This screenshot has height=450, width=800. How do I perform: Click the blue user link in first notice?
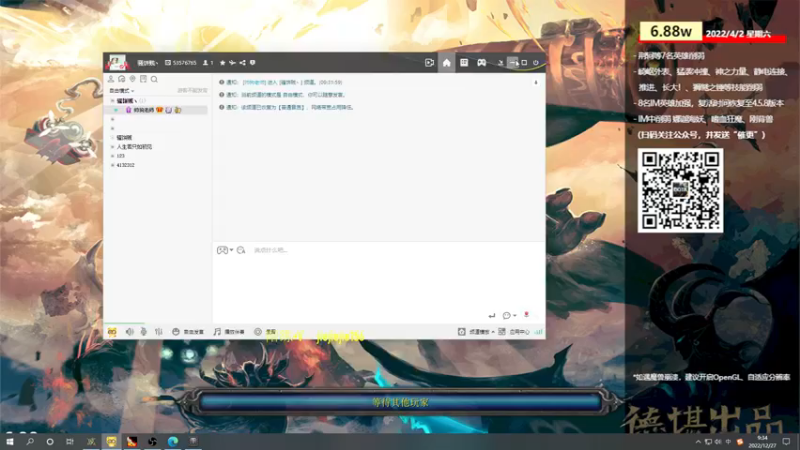click(254, 82)
